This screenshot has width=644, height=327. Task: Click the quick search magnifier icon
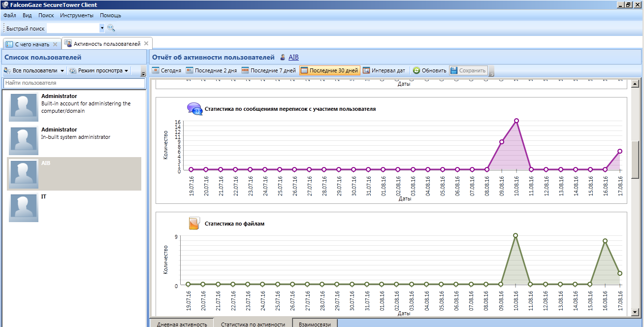pyautogui.click(x=111, y=29)
